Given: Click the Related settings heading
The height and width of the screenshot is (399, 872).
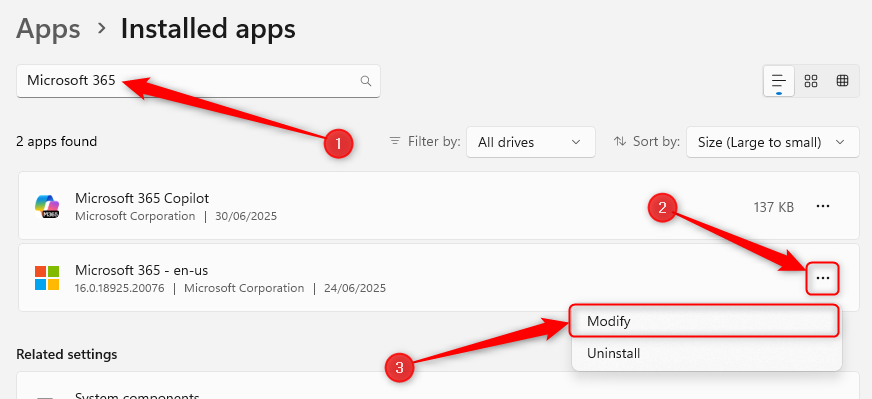Looking at the screenshot, I should coord(67,354).
